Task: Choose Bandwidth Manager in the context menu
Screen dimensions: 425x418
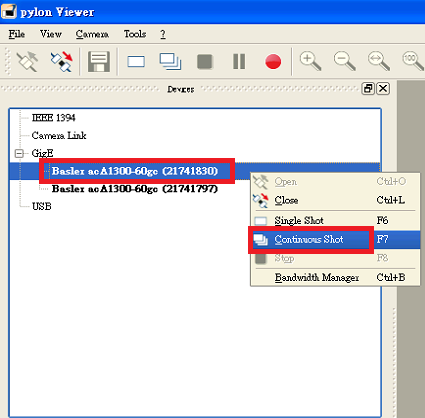Action: [x=335, y=277]
